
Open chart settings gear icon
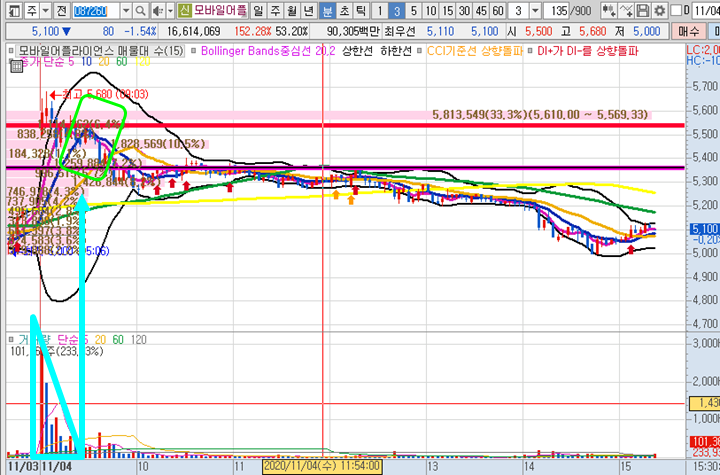pos(659,10)
